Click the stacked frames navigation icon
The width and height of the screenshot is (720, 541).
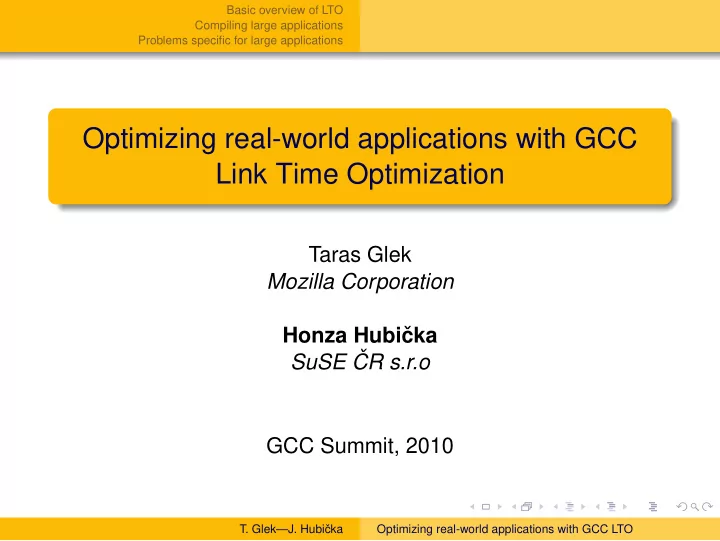point(527,507)
